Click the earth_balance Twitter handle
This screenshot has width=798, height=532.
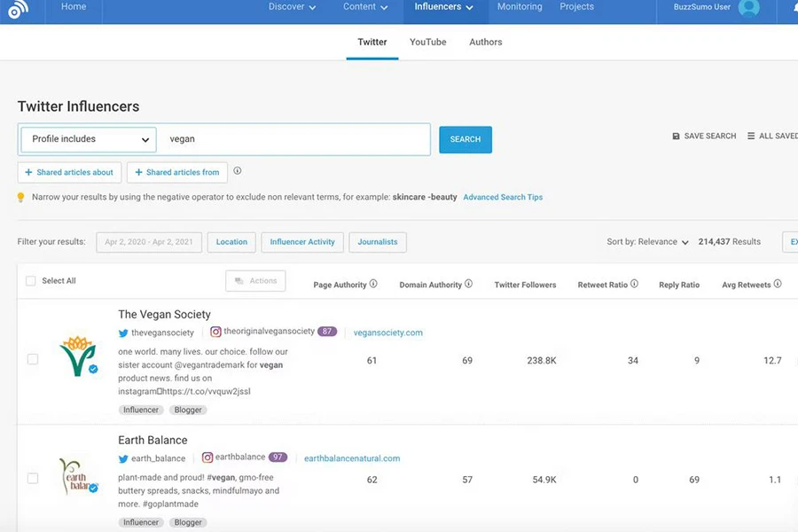(x=159, y=458)
